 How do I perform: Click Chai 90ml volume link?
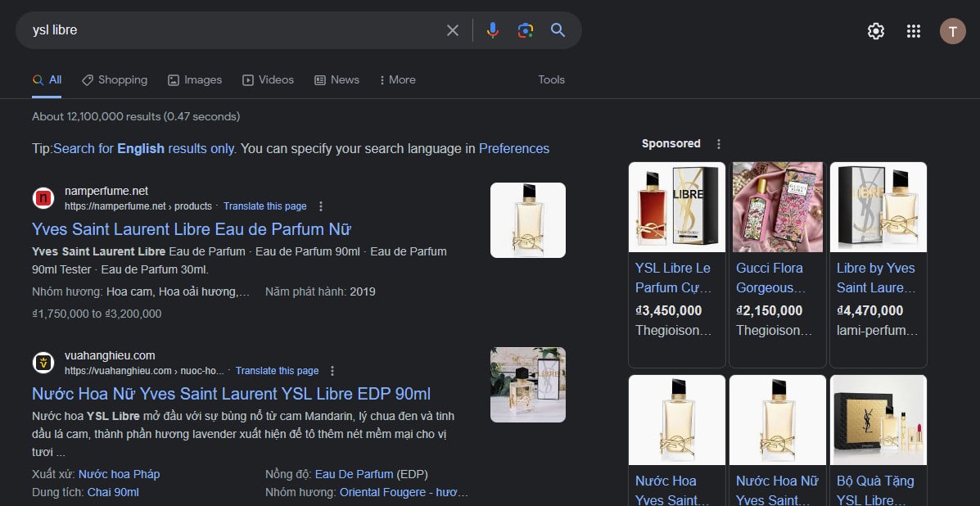coord(113,492)
